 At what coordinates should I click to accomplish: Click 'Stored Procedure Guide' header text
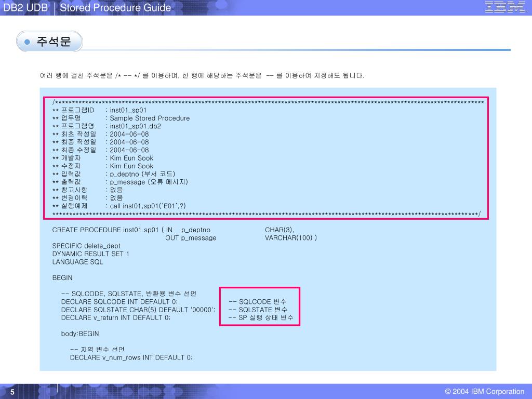[x=115, y=7]
